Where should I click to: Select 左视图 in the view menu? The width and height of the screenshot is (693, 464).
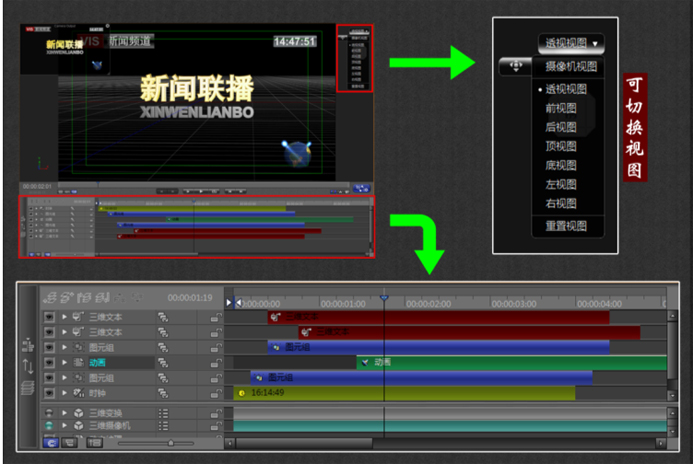[x=560, y=184]
